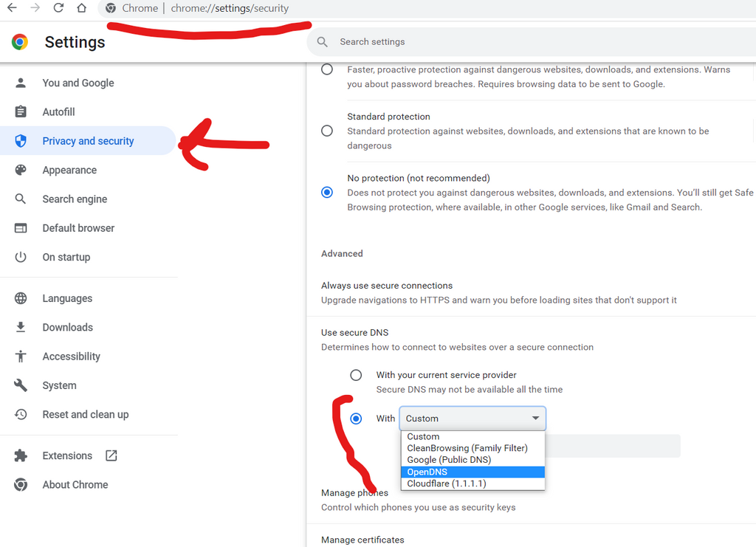This screenshot has width=756, height=547.
Task: Open Extensions via the external link icon
Action: [x=111, y=455]
